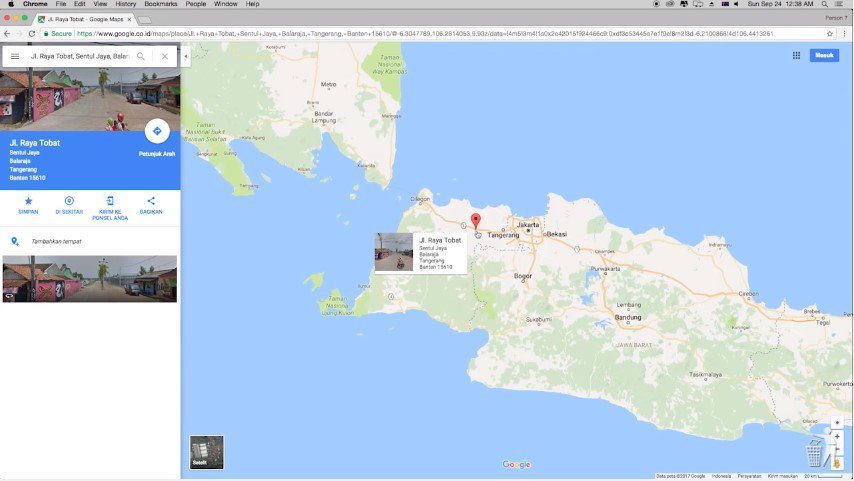The image size is (854, 481).
Task: Bookmark this page with the star icon
Action: click(x=829, y=34)
